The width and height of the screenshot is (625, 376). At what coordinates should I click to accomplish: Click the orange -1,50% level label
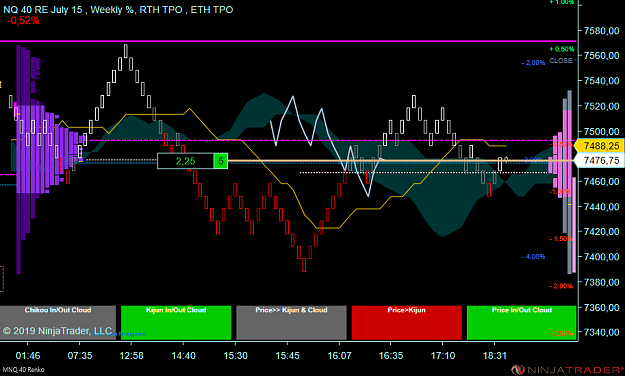point(561,239)
